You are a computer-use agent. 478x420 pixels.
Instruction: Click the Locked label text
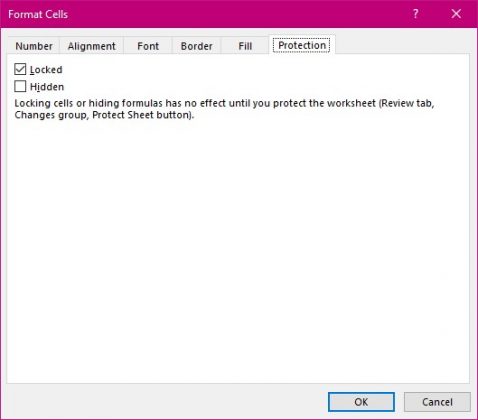(x=46, y=70)
